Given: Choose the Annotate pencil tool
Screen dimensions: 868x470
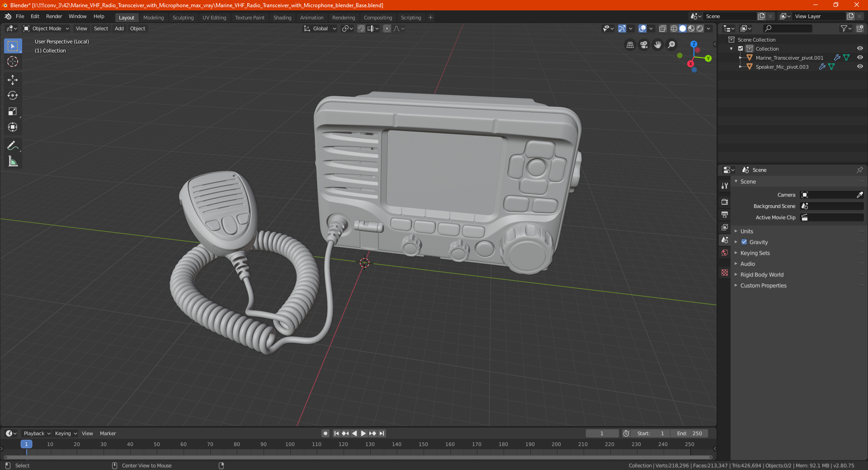Looking at the screenshot, I should coord(13,146).
